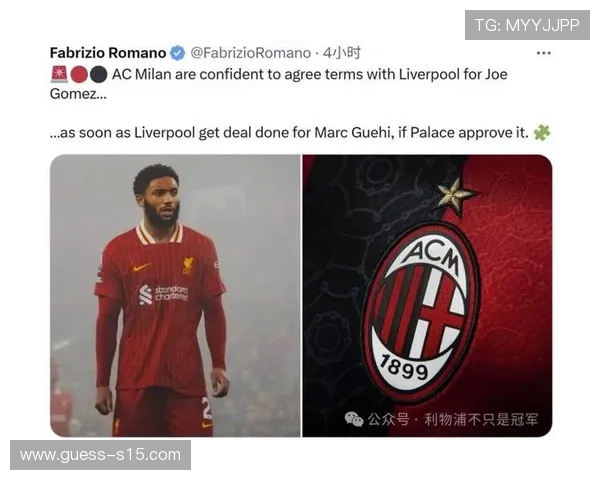Click the blue verified badge icon
Screen dimensions: 600x480
[x=178, y=53]
